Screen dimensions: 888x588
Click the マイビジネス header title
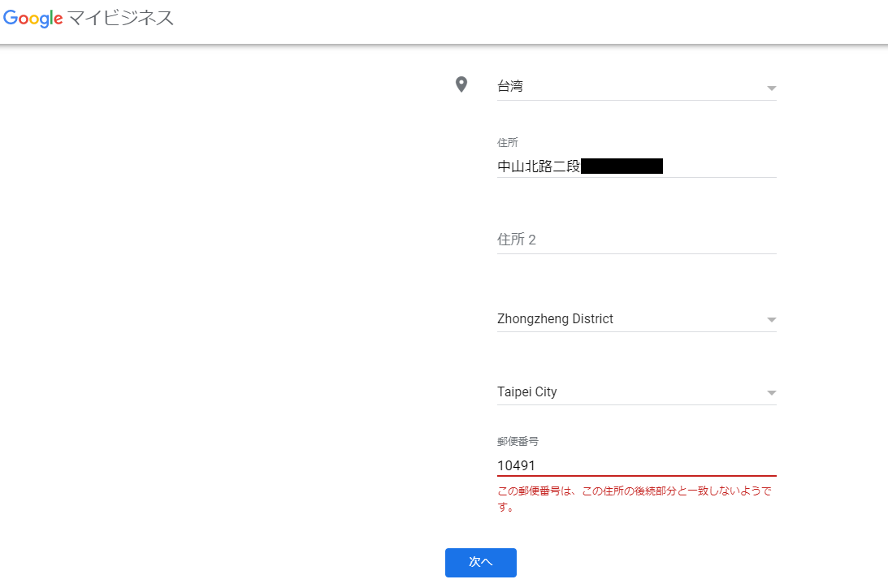tap(120, 18)
